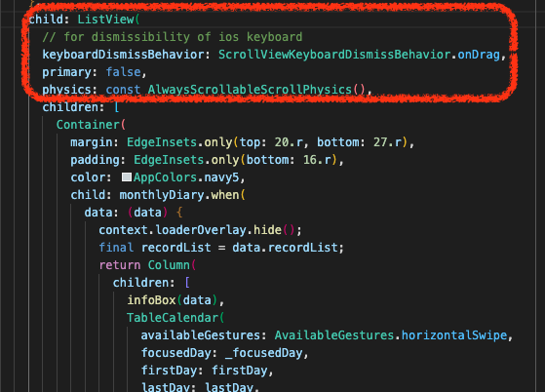Click the loaderOverlay member
Viewport: 545px width, 392px height.
pos(201,230)
